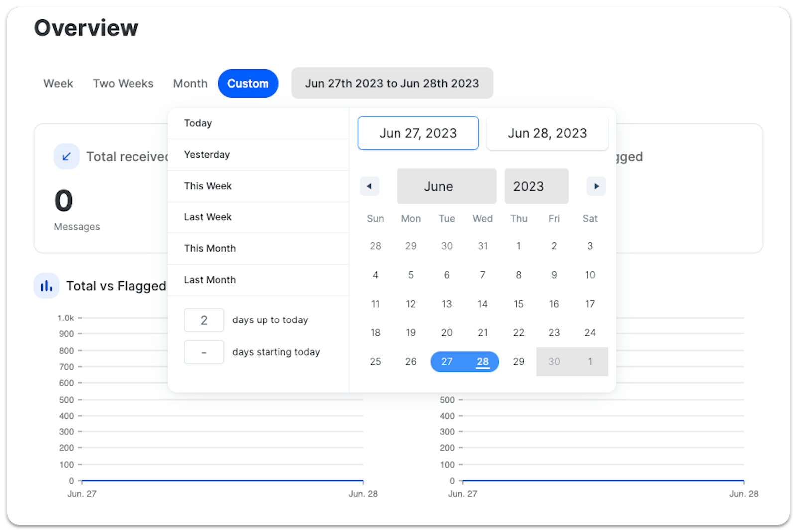Viewport: 797px width, 532px height.
Task: Pick June 15 in the calendar grid
Action: pyautogui.click(x=519, y=304)
